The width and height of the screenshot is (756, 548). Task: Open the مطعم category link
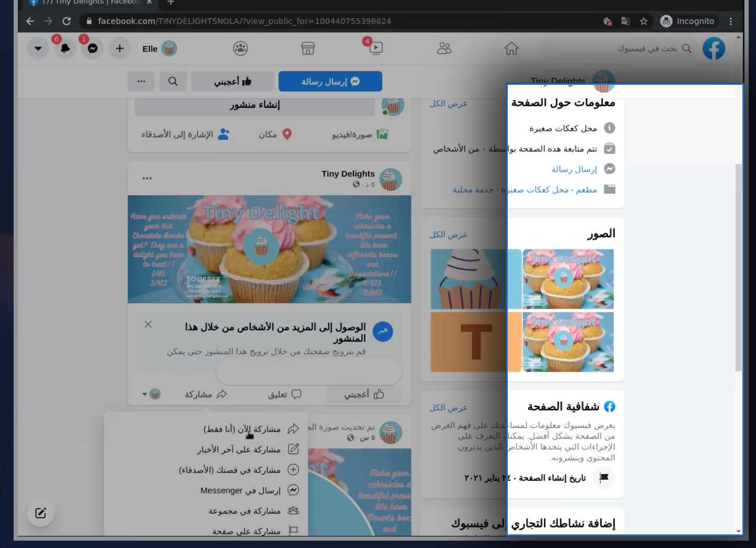pyautogui.click(x=586, y=190)
